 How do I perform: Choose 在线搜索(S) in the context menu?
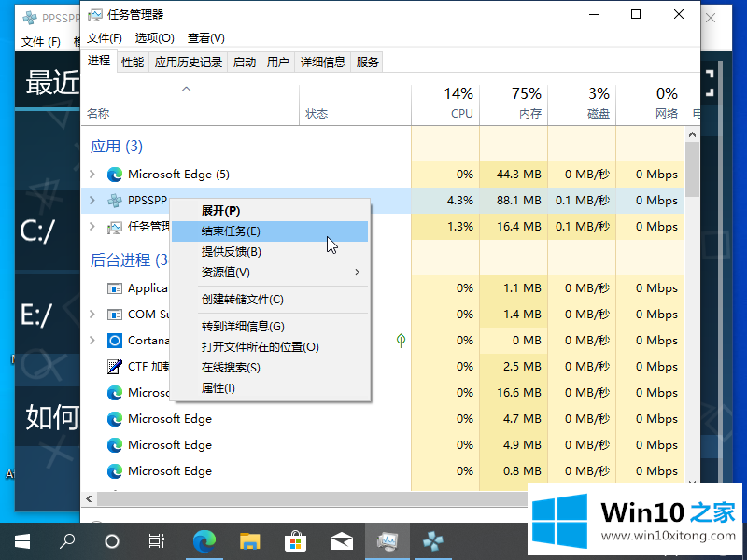tap(270, 368)
